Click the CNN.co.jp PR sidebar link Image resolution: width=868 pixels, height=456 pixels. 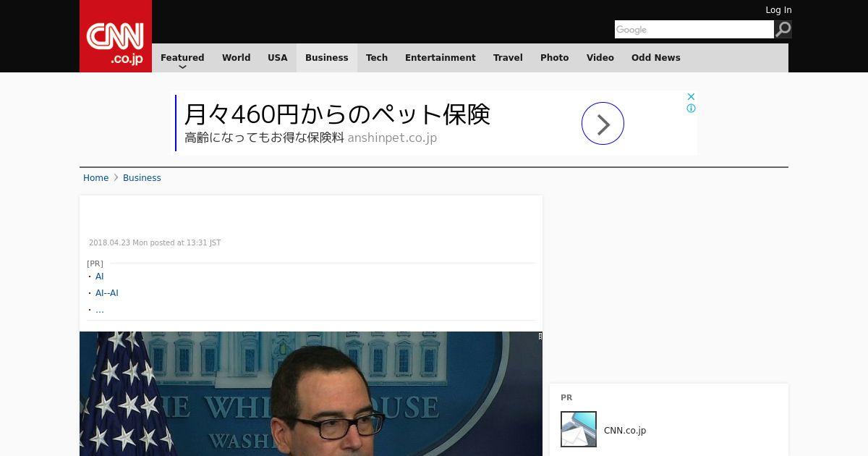(x=625, y=430)
